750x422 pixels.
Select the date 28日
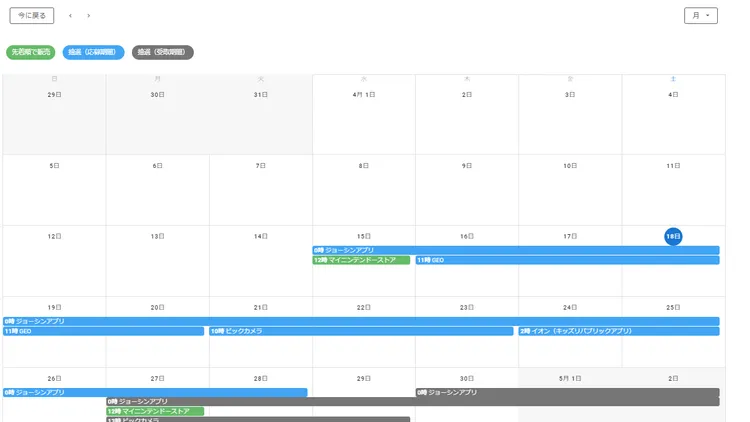point(261,378)
